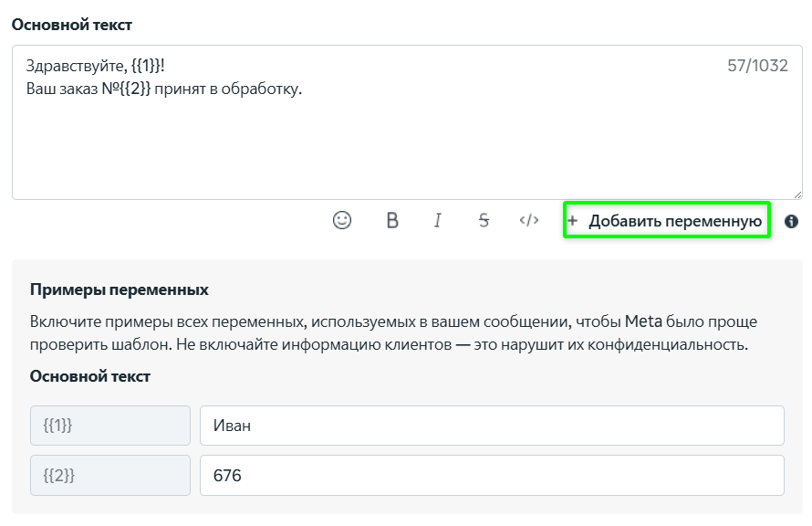This screenshot has height=526, width=812.
Task: Click the Meta template hint paragraph
Action: click(x=393, y=333)
